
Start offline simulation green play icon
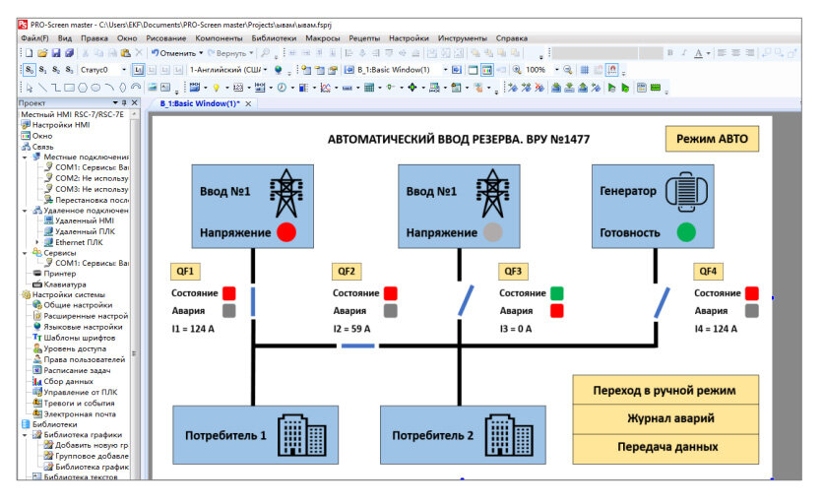(x=611, y=88)
